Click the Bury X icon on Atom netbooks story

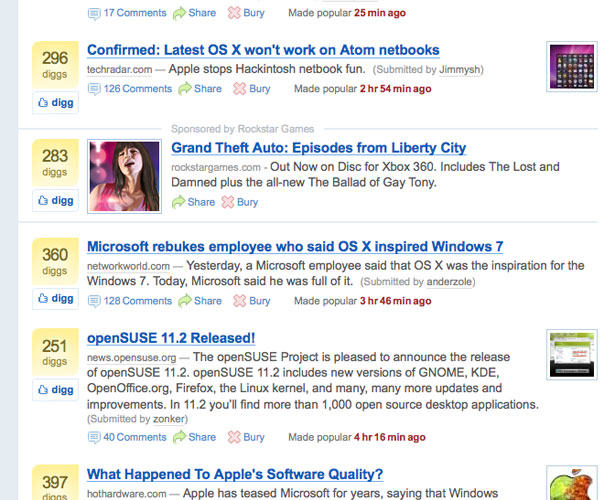coord(240,89)
